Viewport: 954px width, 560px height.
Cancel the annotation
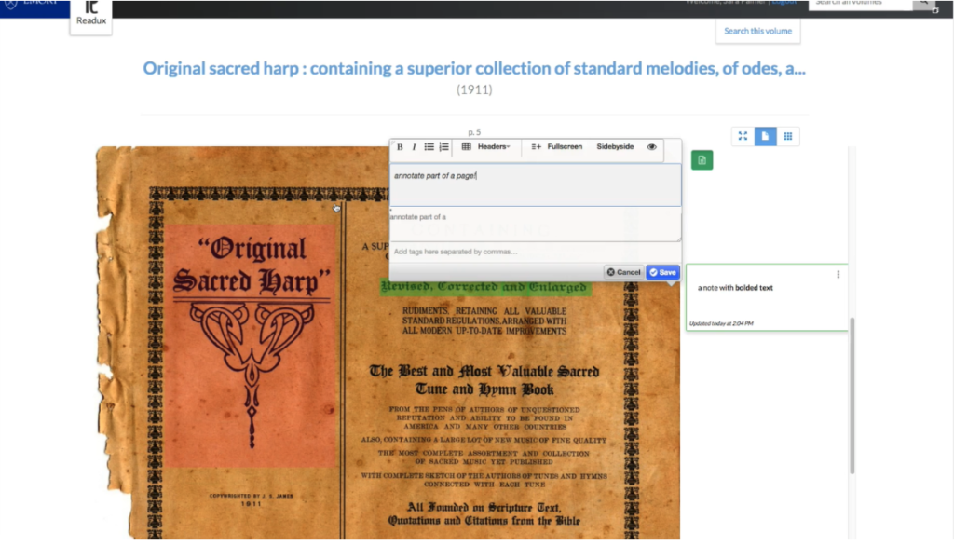click(623, 272)
